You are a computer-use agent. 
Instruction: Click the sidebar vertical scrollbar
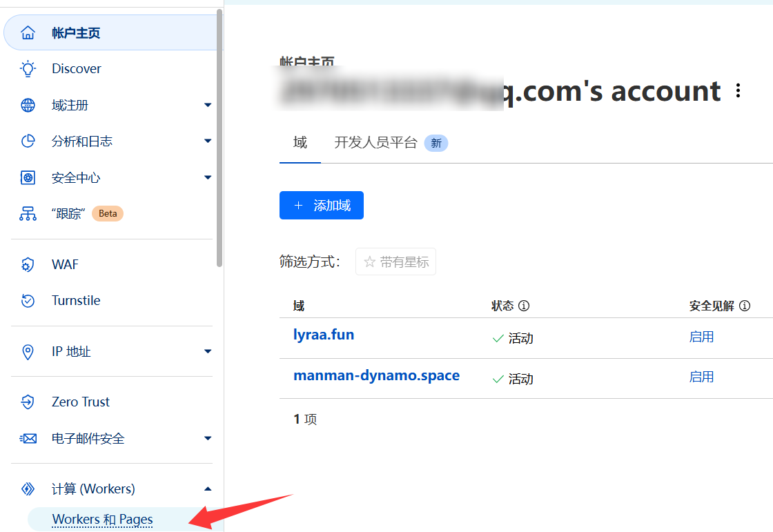(x=219, y=138)
